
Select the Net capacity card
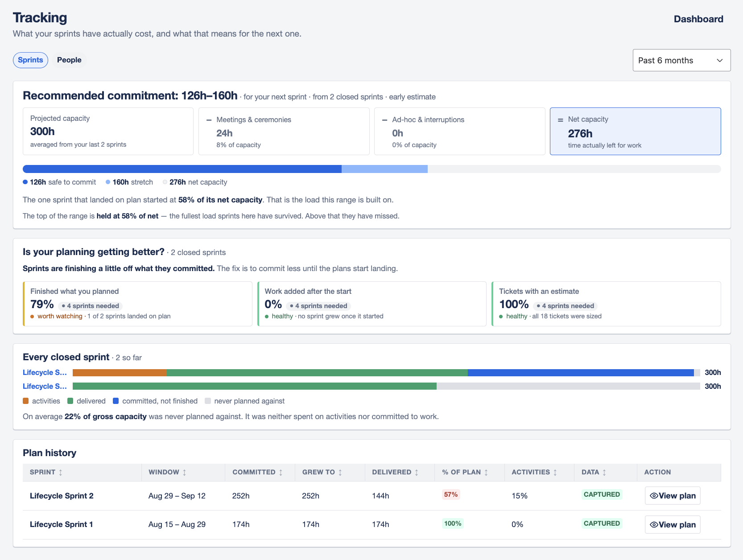tap(635, 132)
